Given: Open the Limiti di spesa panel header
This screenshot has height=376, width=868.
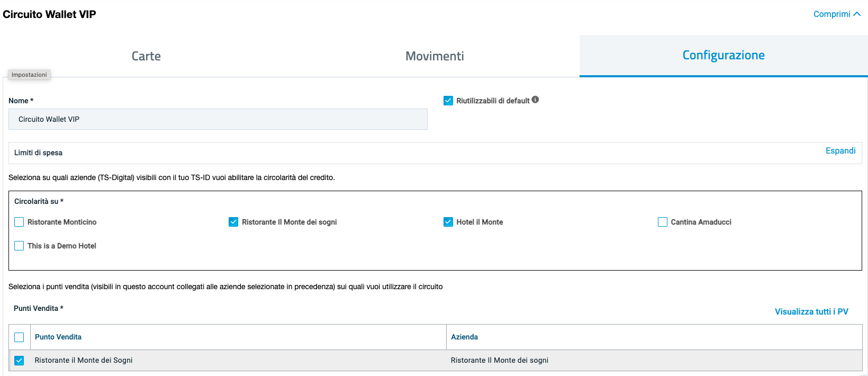Looking at the screenshot, I should point(38,153).
